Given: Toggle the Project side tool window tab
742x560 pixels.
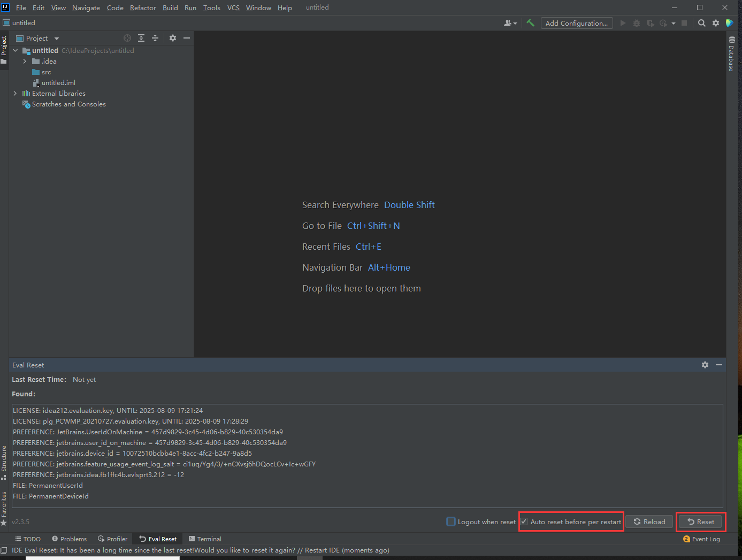Looking at the screenshot, I should pos(4,50).
